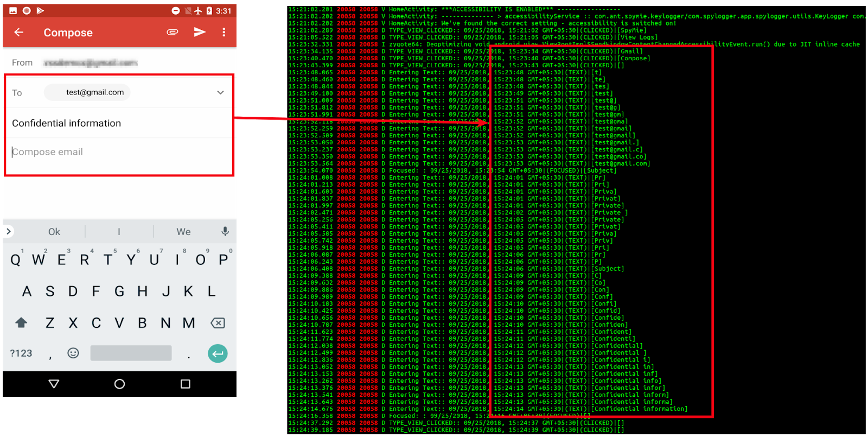This screenshot has height=437, width=868.
Task: Open the emoji smiley keyboard
Action: [73, 353]
